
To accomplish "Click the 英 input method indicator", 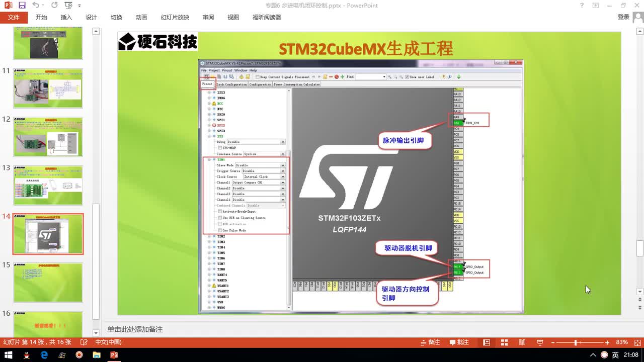I will pyautogui.click(x=615, y=355).
